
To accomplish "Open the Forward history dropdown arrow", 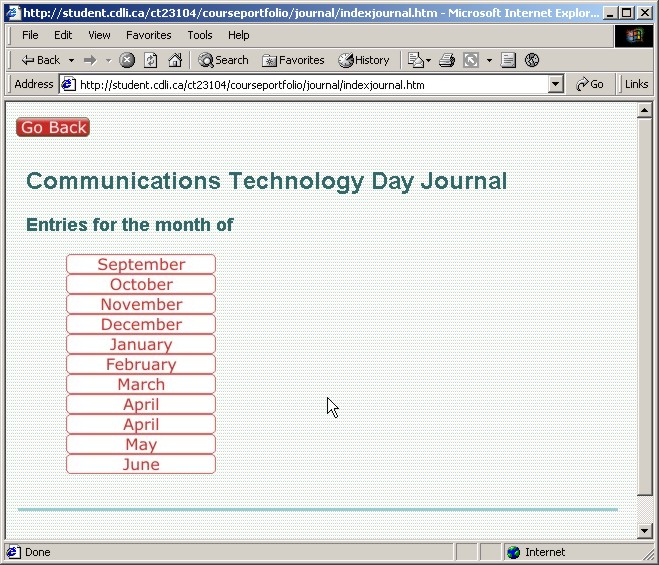I will tap(108, 61).
